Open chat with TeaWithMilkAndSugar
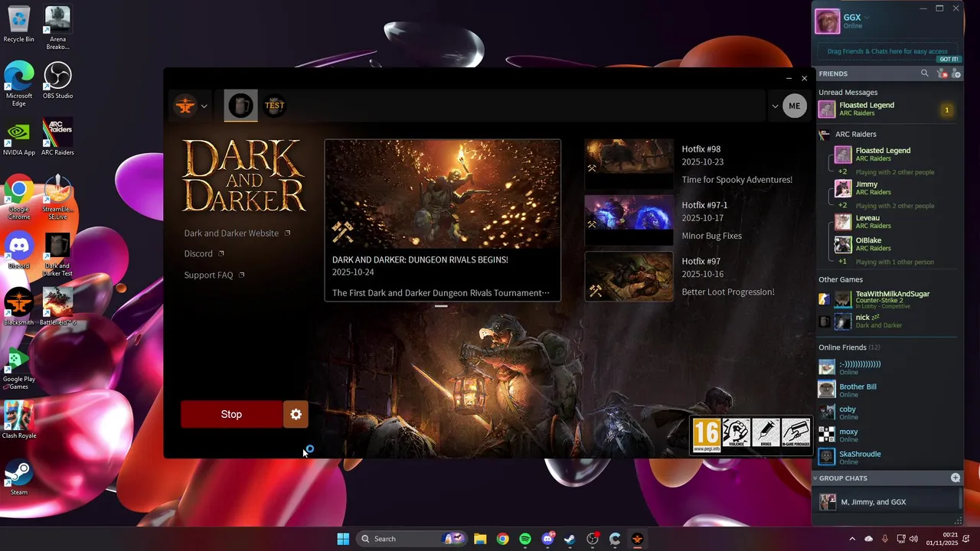980x551 pixels. pos(888,299)
